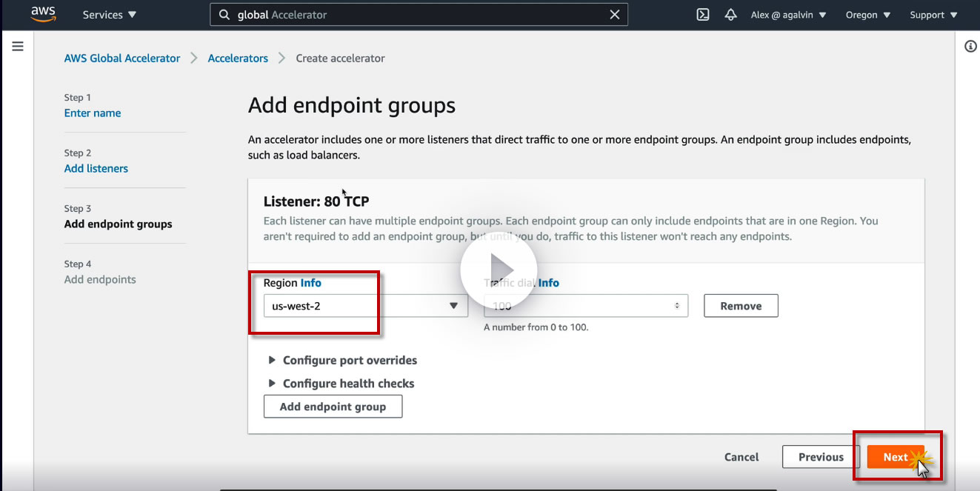Click the Previous button
This screenshot has height=491, width=980.
pyautogui.click(x=821, y=457)
